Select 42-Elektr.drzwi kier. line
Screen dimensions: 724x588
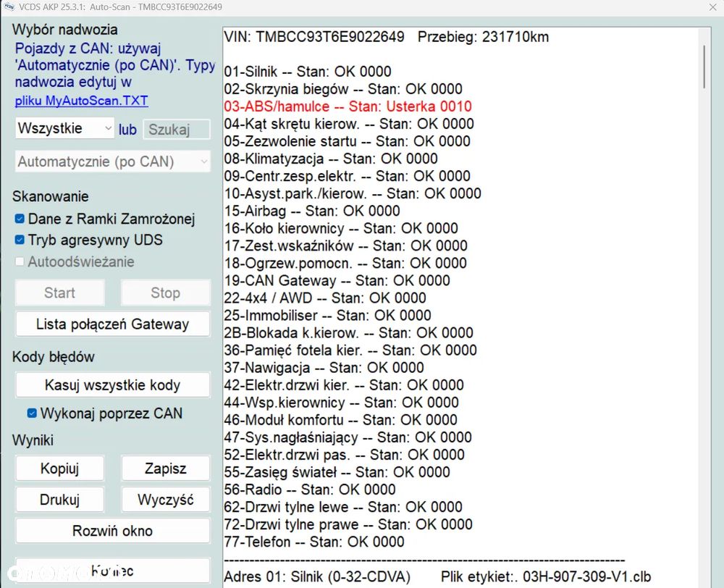pyautogui.click(x=344, y=385)
